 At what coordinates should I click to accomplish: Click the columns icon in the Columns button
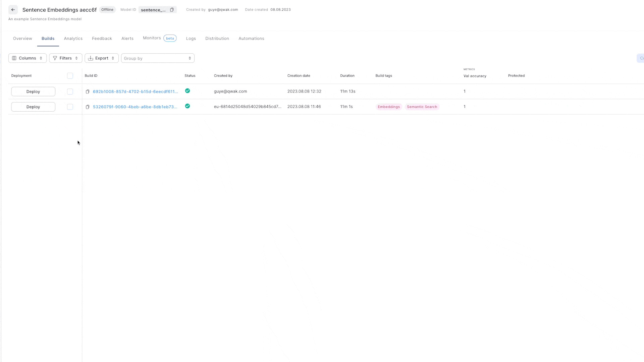[14, 58]
